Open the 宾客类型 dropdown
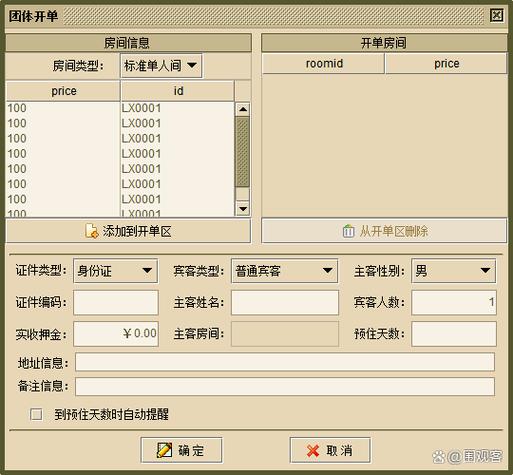Screen dimensions: 513x475 [x=284, y=271]
